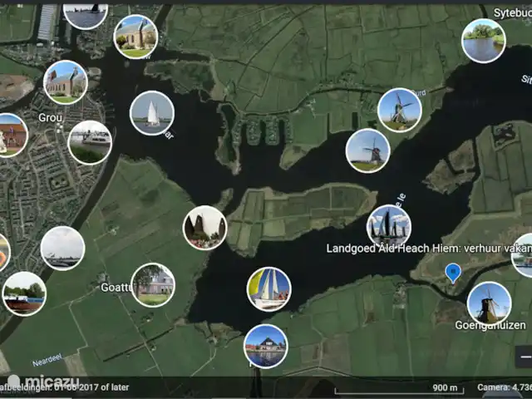
Task: Open the waterfront house photo at bottom
Action: coord(266,346)
